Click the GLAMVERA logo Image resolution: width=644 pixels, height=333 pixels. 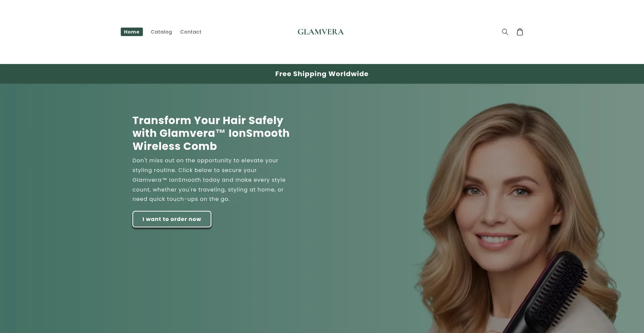tap(321, 32)
